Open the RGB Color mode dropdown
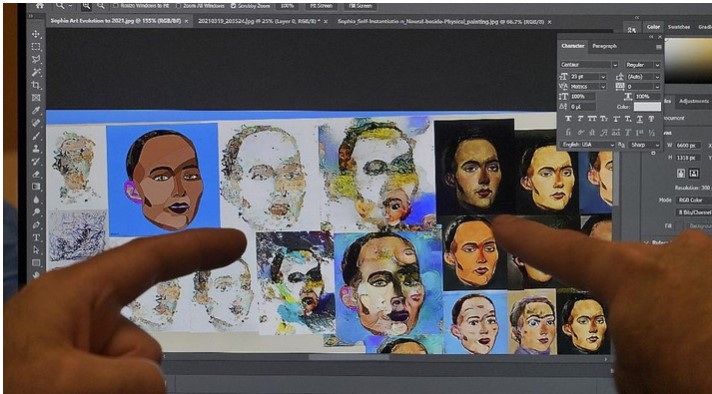Image resolution: width=712 pixels, height=394 pixels. (x=693, y=200)
